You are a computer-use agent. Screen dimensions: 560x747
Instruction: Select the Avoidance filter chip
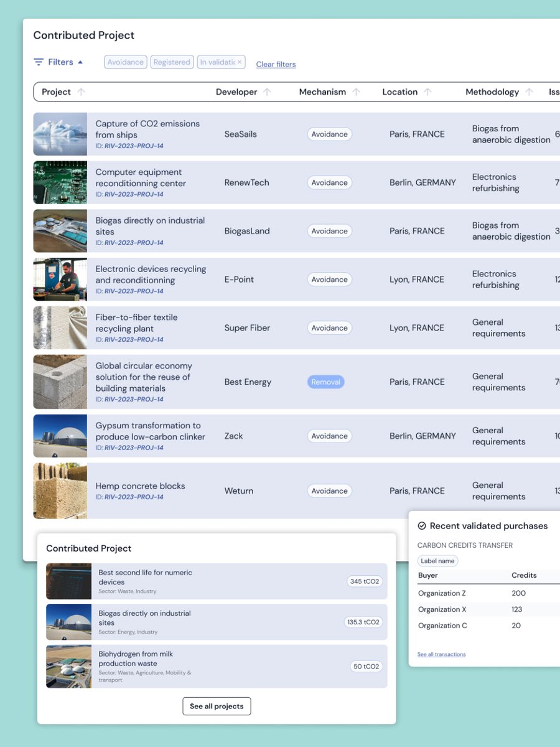[x=126, y=62]
